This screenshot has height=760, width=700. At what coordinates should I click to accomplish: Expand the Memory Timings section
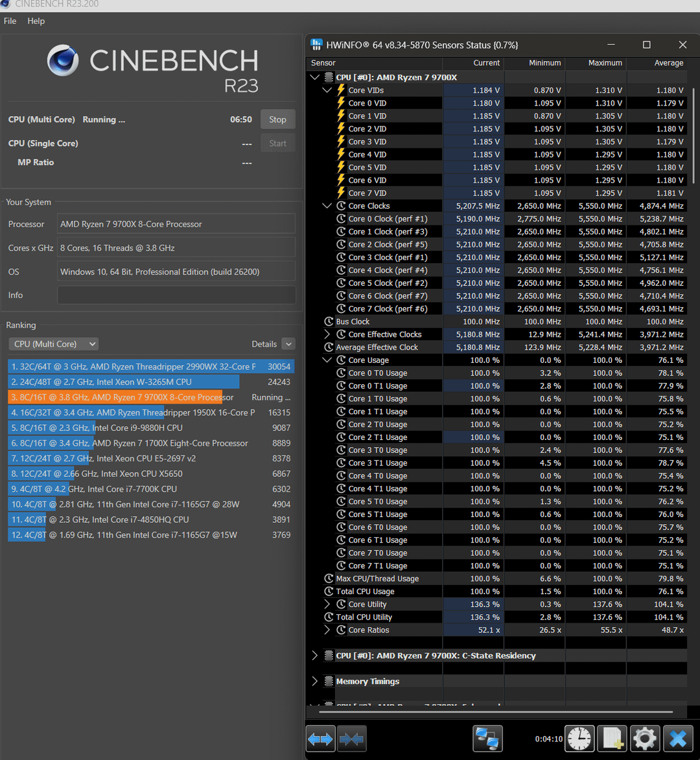[315, 682]
